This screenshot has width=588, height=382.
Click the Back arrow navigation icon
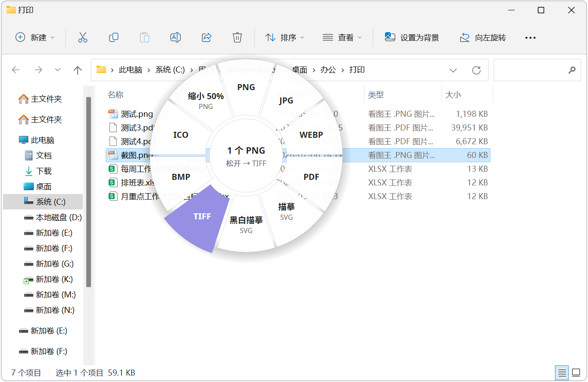(16, 70)
